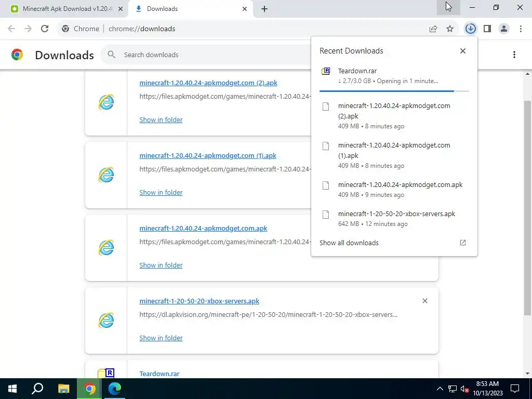
Task: Toggle the downloads toolbar icon
Action: [470, 29]
